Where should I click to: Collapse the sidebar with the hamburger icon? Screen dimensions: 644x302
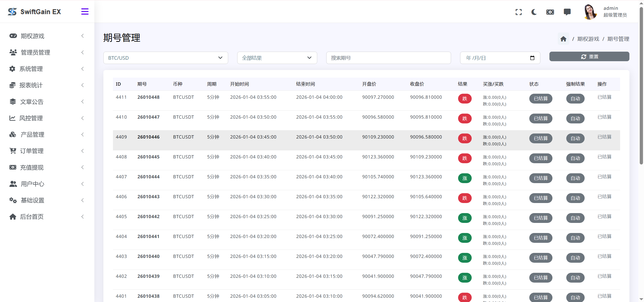85,11
